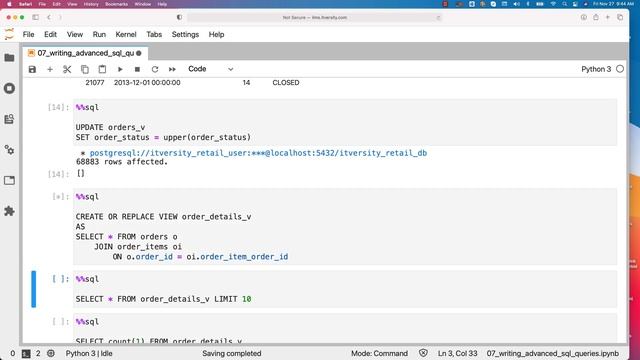This screenshot has width=640, height=360.
Task: Click the Safari downloads icon
Action: pos(584,17)
